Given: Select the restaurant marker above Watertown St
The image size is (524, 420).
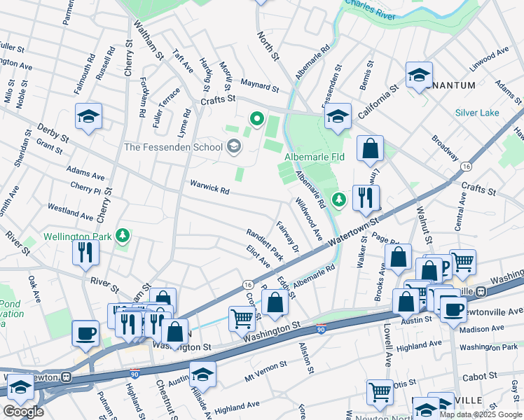Looking at the screenshot, I should pos(366,198).
